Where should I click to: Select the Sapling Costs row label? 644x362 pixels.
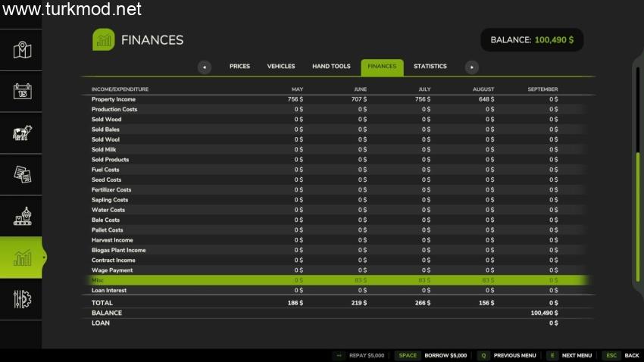(x=110, y=200)
